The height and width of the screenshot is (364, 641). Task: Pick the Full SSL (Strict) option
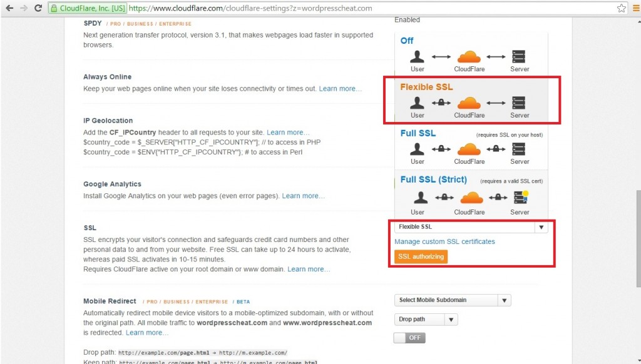point(471,195)
